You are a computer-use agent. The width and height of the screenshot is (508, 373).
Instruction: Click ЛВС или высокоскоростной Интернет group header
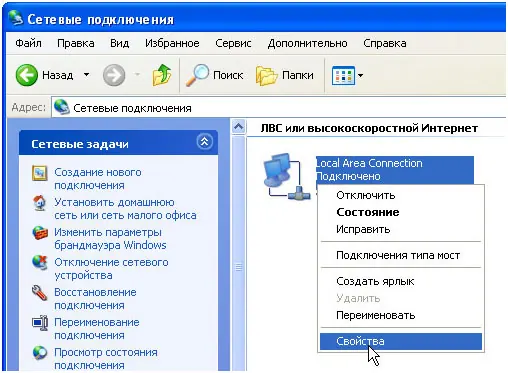[369, 128]
